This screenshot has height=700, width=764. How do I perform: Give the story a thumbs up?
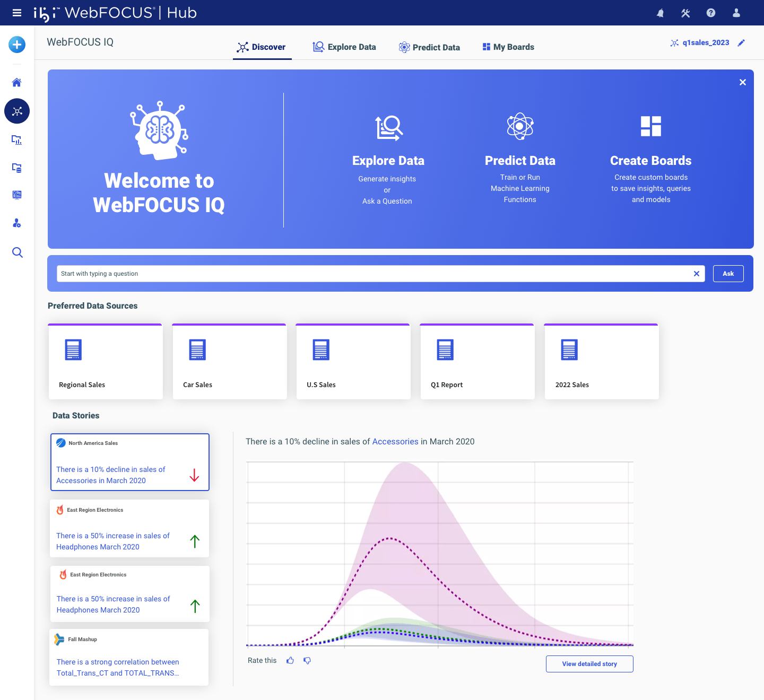tap(290, 660)
